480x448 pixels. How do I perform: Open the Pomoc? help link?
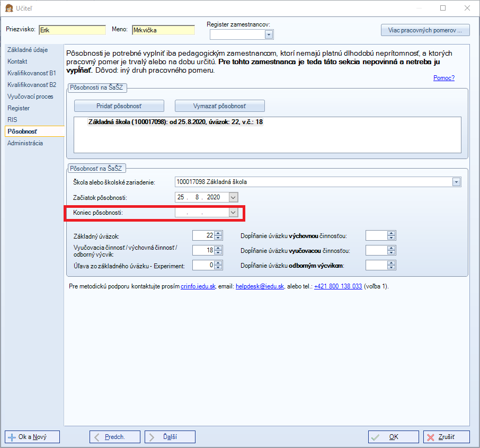coord(444,78)
